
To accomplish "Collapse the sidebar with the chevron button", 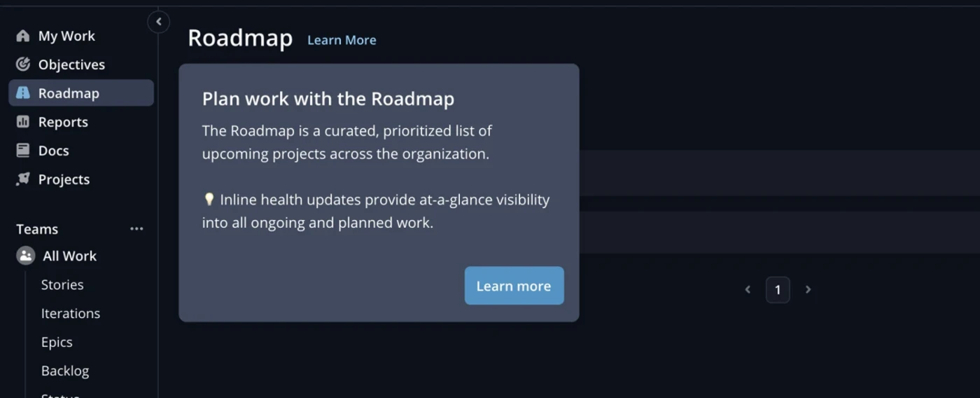I will [159, 22].
